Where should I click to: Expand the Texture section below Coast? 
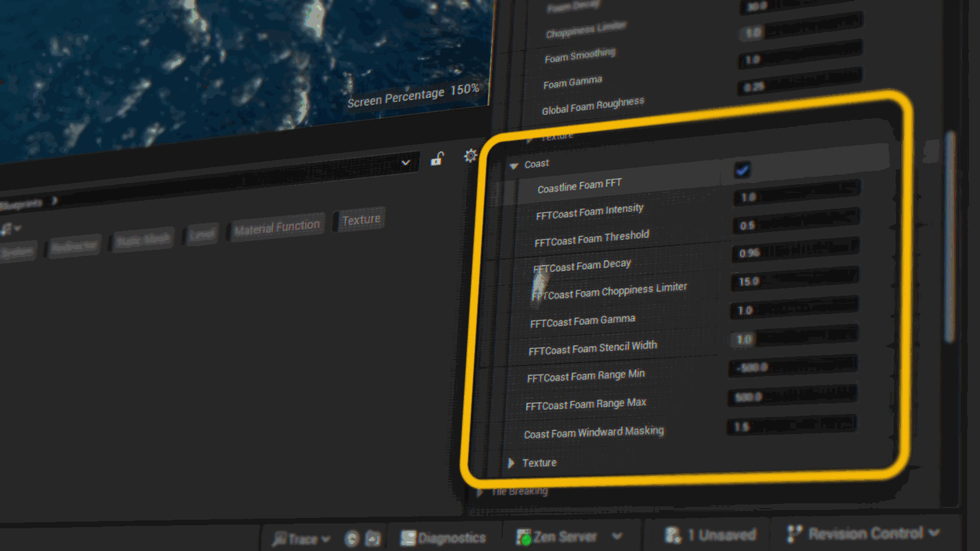[511, 463]
